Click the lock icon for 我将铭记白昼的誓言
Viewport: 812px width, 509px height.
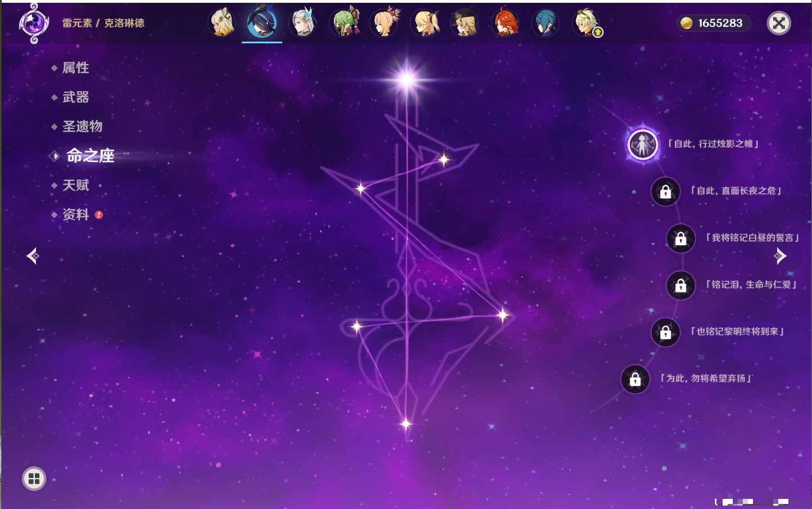pos(680,238)
